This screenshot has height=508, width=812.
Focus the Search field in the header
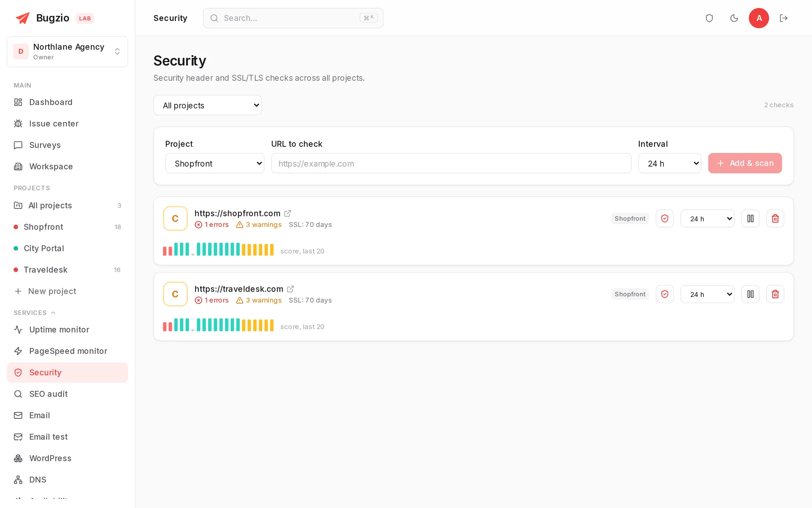click(293, 18)
